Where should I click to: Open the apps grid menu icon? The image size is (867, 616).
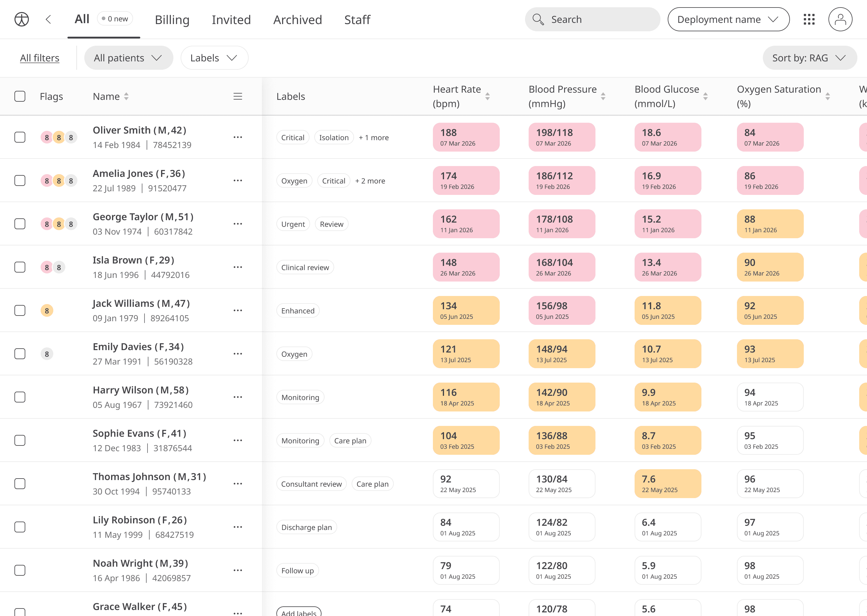(x=809, y=19)
